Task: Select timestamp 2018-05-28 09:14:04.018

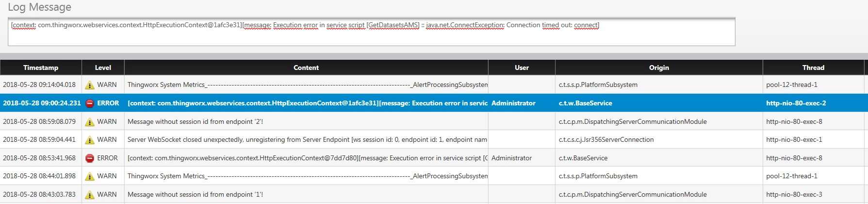Action: pyautogui.click(x=39, y=85)
